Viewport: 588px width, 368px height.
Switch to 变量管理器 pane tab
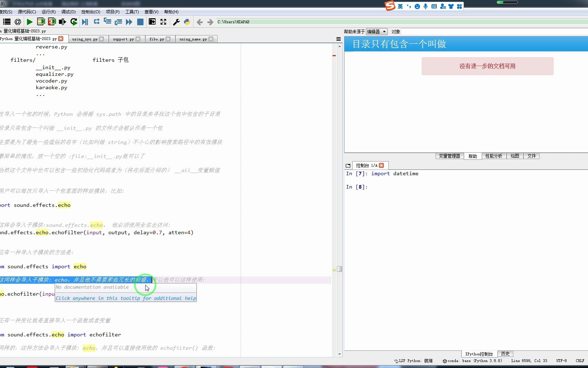(x=449, y=156)
